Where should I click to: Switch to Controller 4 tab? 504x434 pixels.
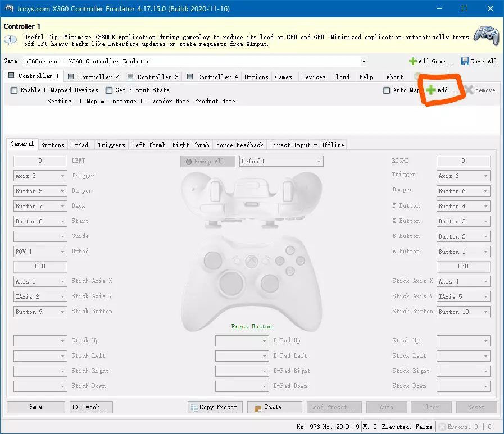pos(213,77)
